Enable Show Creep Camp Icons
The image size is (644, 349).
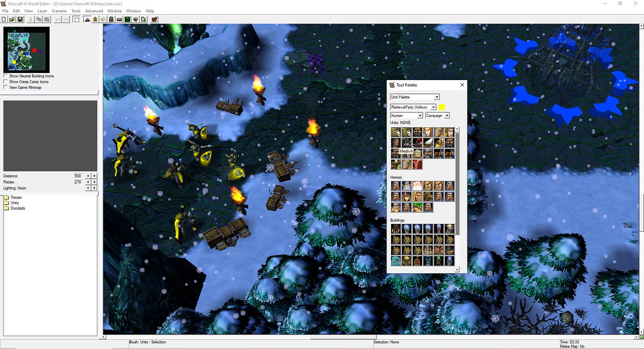(5, 82)
